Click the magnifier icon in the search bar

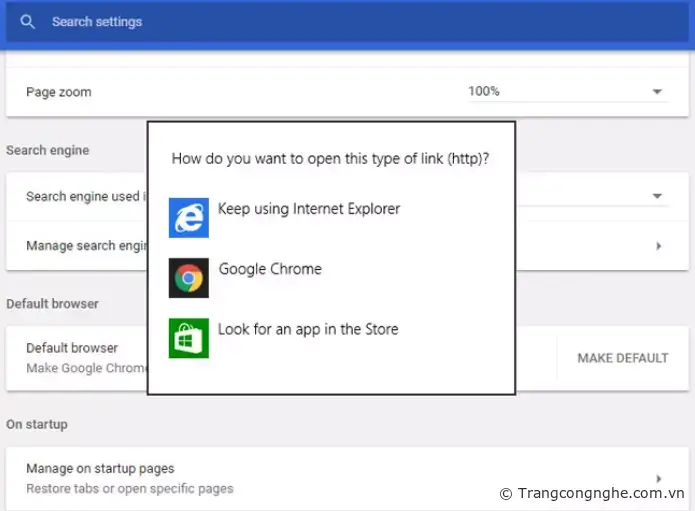(27, 22)
